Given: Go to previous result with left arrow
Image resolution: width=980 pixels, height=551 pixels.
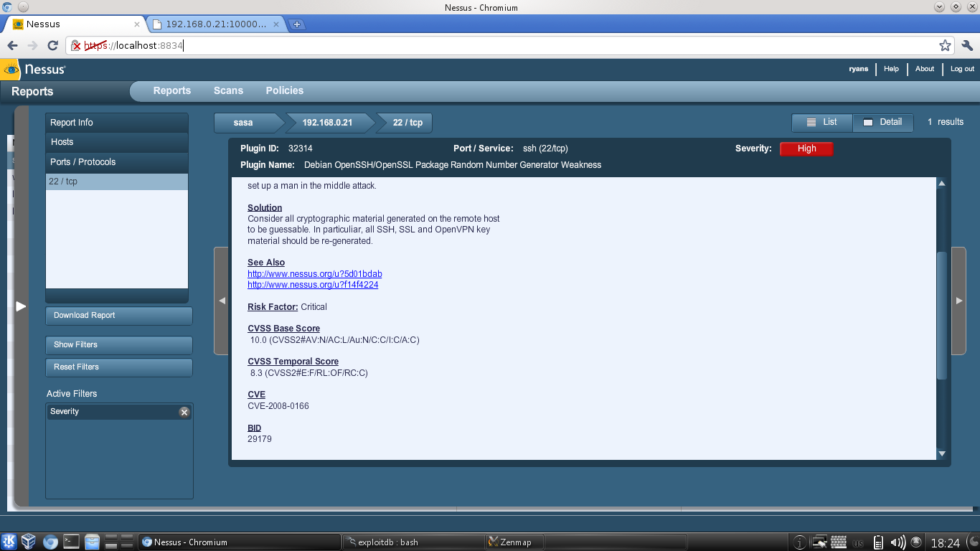Looking at the screenshot, I should pyautogui.click(x=222, y=301).
